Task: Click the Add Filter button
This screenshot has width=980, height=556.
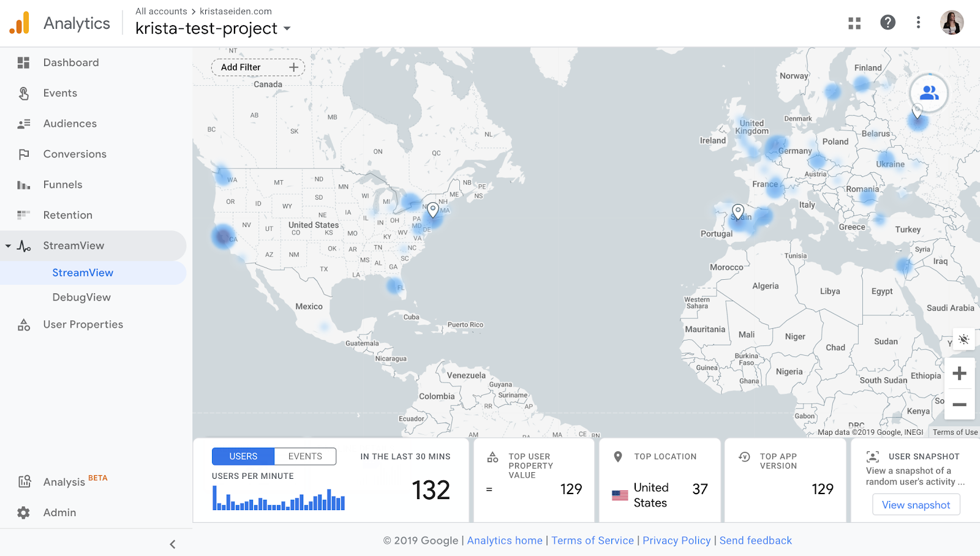Action: [x=258, y=67]
